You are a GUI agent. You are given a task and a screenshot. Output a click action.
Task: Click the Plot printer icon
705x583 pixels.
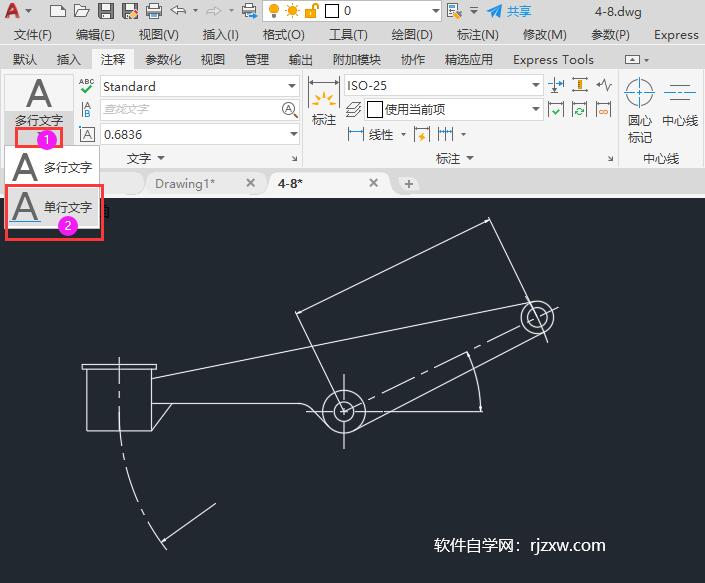point(154,11)
